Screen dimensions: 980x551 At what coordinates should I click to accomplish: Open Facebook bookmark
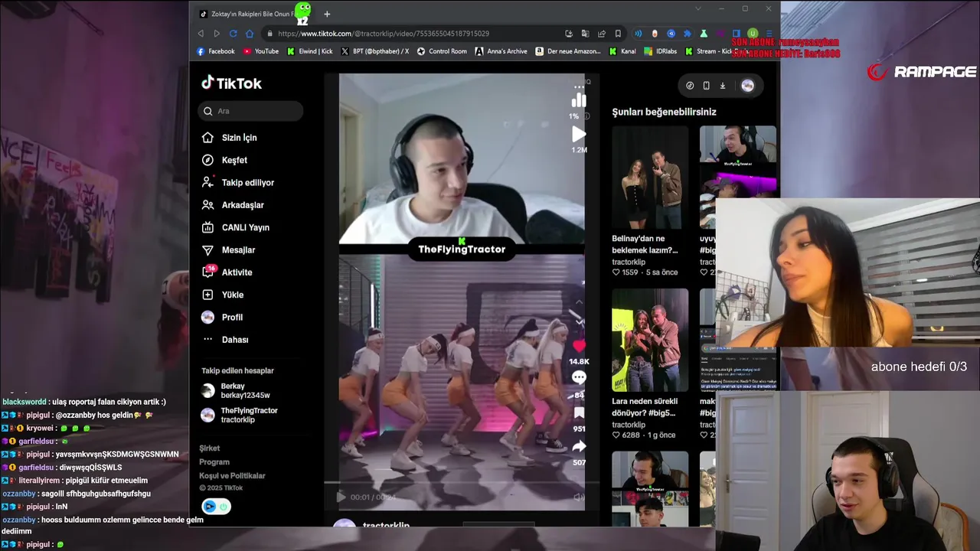216,51
